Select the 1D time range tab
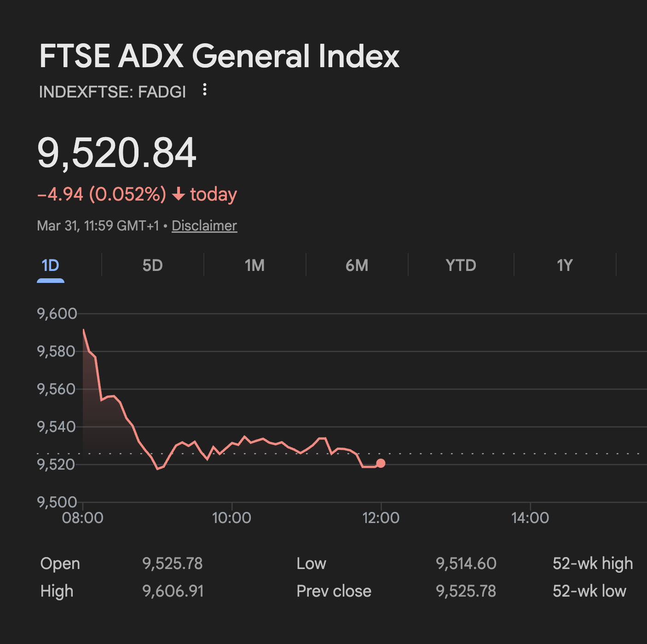 51,265
